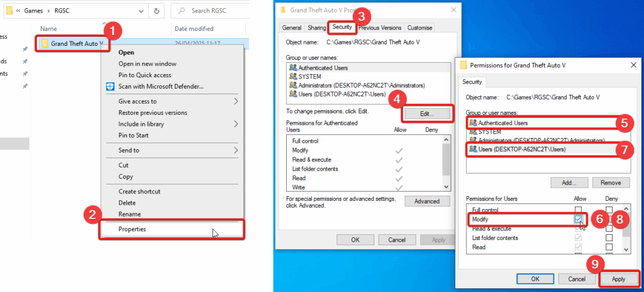The image size is (644, 292).
Task: Select the SYSTEM group icon in Properties dialog
Action: coord(293,76)
